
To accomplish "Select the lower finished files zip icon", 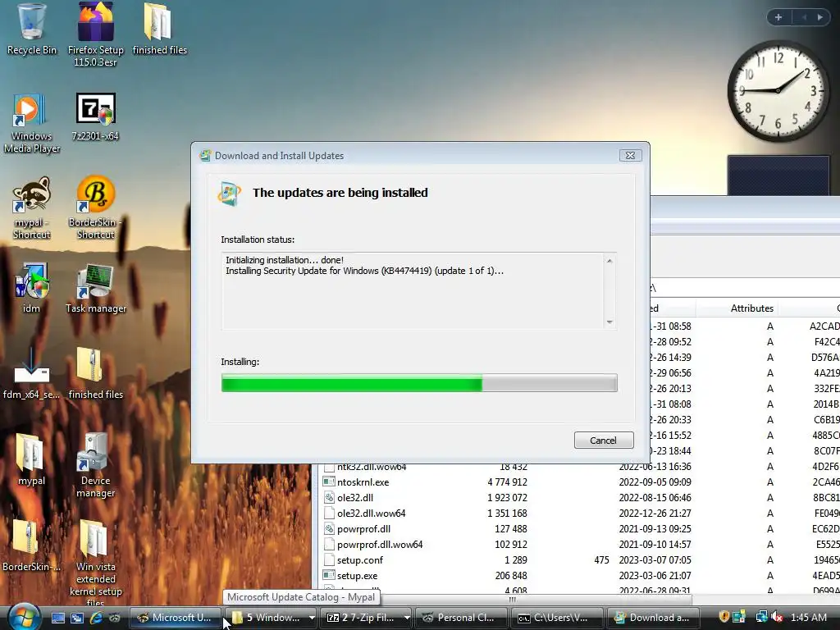I will pyautogui.click(x=95, y=374).
